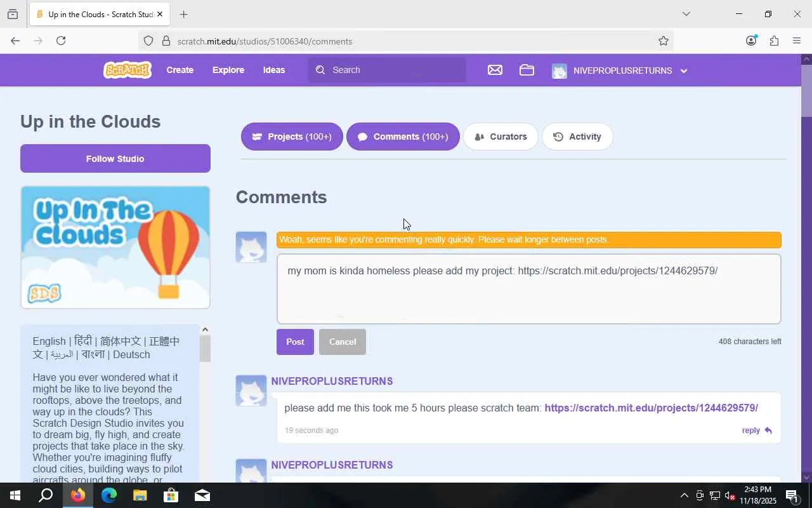The image size is (812, 508).
Task: Show hidden system tray icons
Action: coord(684,495)
